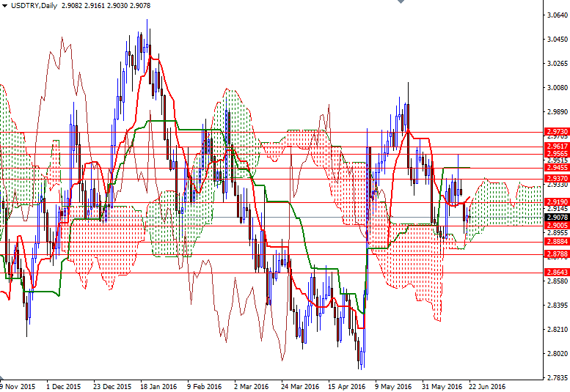This screenshot has width=570, height=392.
Task: Click the 2.7835 price scale value
Action: pyautogui.click(x=558, y=378)
